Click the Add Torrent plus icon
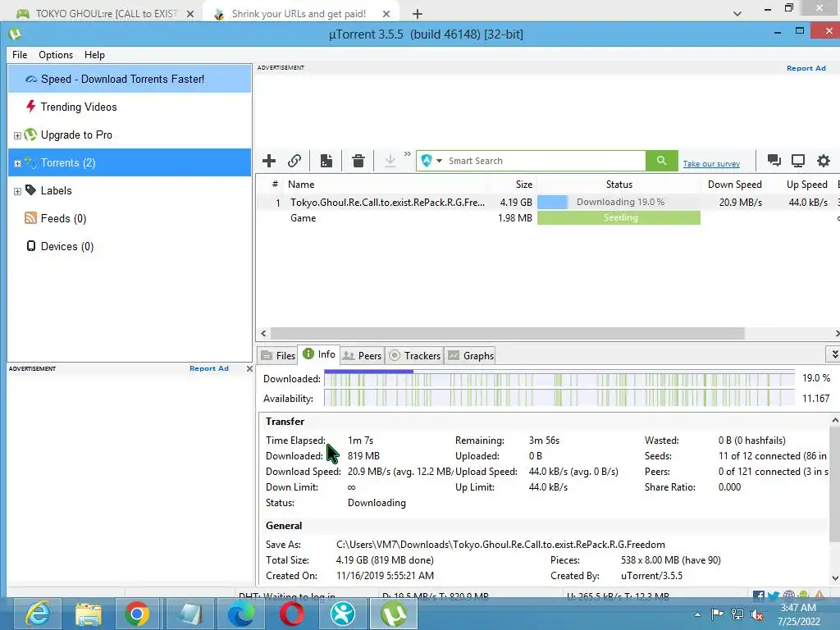 tap(269, 161)
